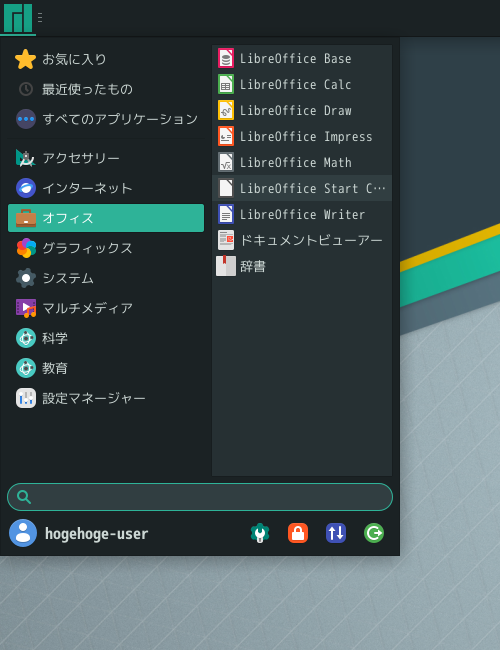
Task: Open ドキュメントビューアー
Action: pos(302,240)
